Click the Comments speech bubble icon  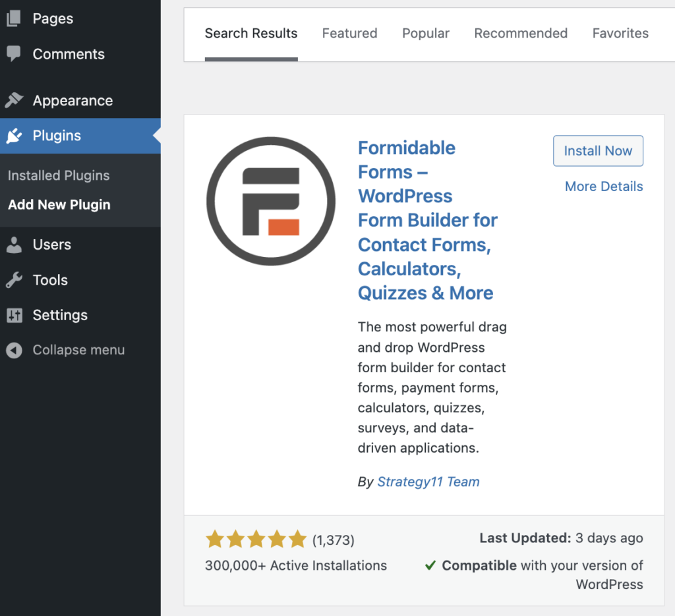14,54
